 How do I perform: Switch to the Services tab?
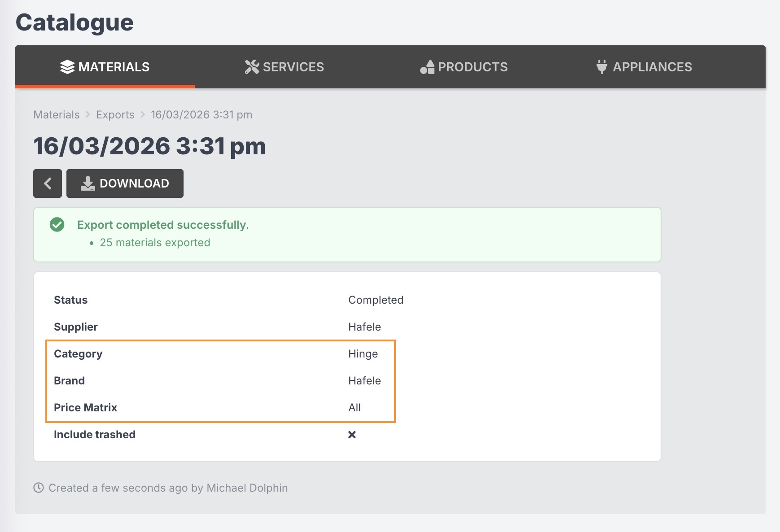click(x=285, y=67)
